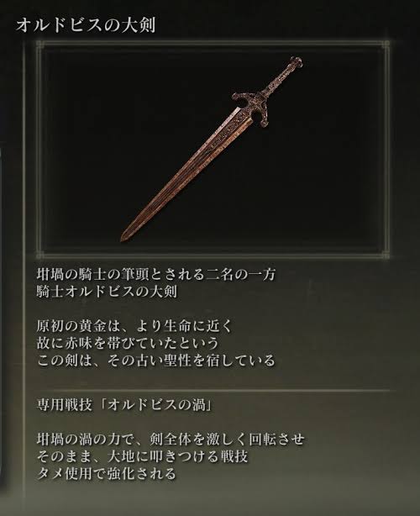Select the skill name 「オルドビスの渦」
The image size is (420, 516).
coord(156,405)
